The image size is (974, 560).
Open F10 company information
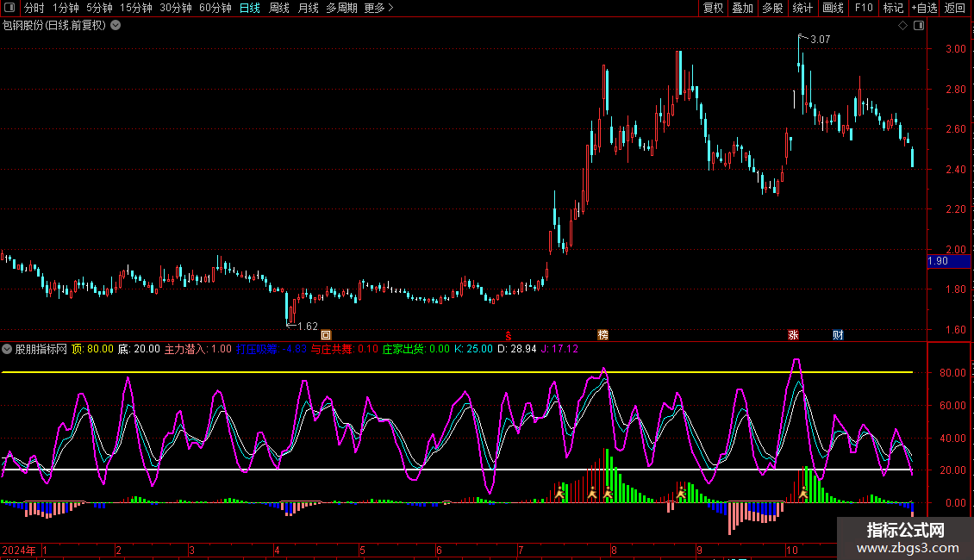(x=864, y=8)
